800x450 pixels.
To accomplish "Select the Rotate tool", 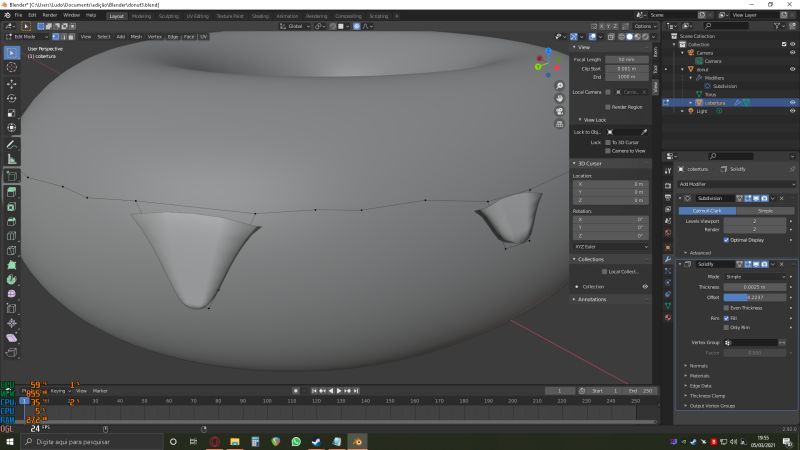I will pos(12,98).
